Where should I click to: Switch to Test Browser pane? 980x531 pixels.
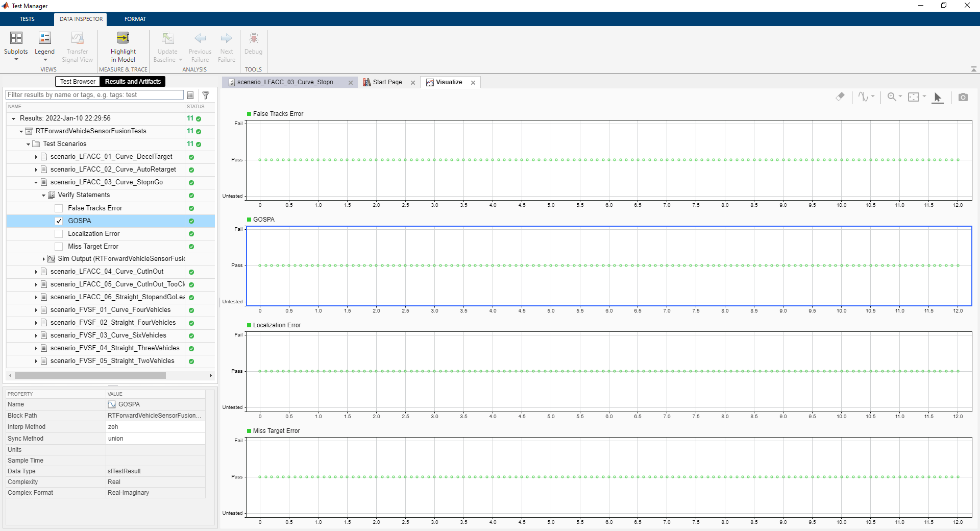click(x=78, y=82)
